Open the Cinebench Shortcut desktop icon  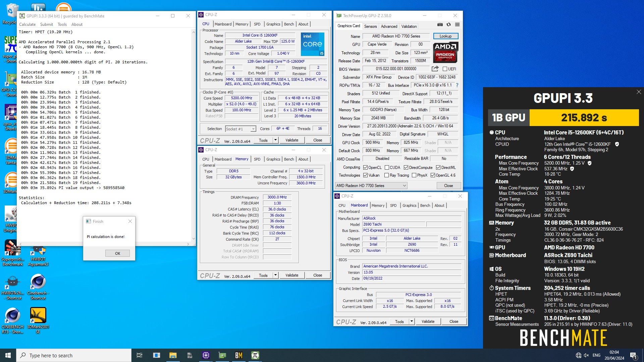click(x=38, y=287)
